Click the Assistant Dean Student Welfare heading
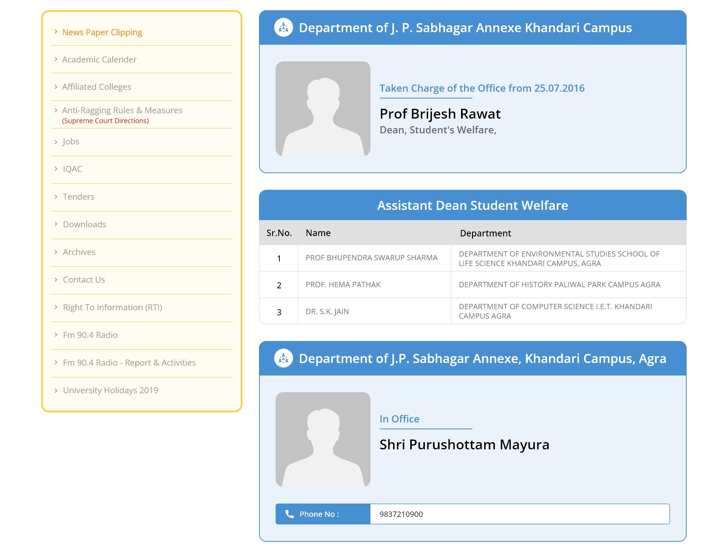The width and height of the screenshot is (728, 560). click(x=472, y=205)
